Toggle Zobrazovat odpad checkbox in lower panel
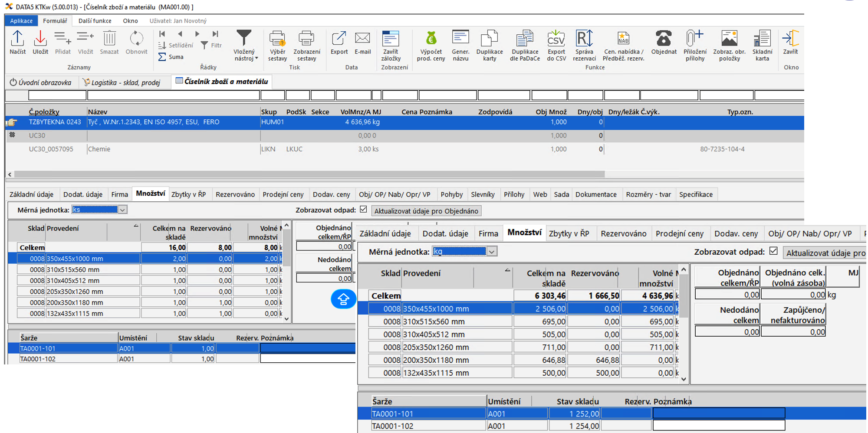Viewport: 868px width, 433px height. (773, 251)
